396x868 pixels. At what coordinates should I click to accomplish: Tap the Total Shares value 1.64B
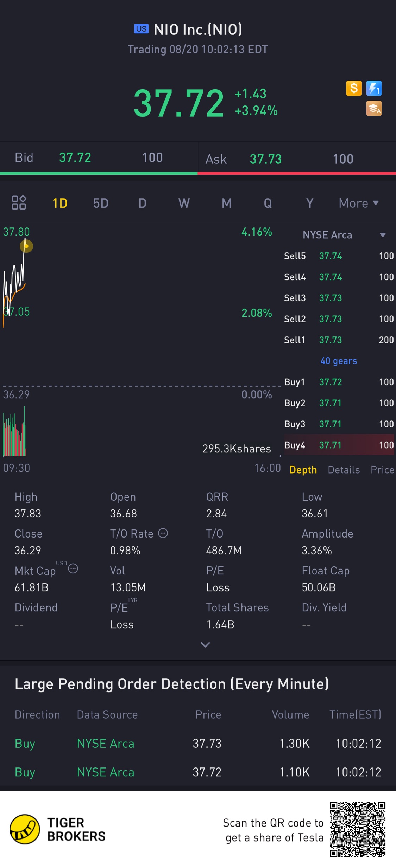220,624
